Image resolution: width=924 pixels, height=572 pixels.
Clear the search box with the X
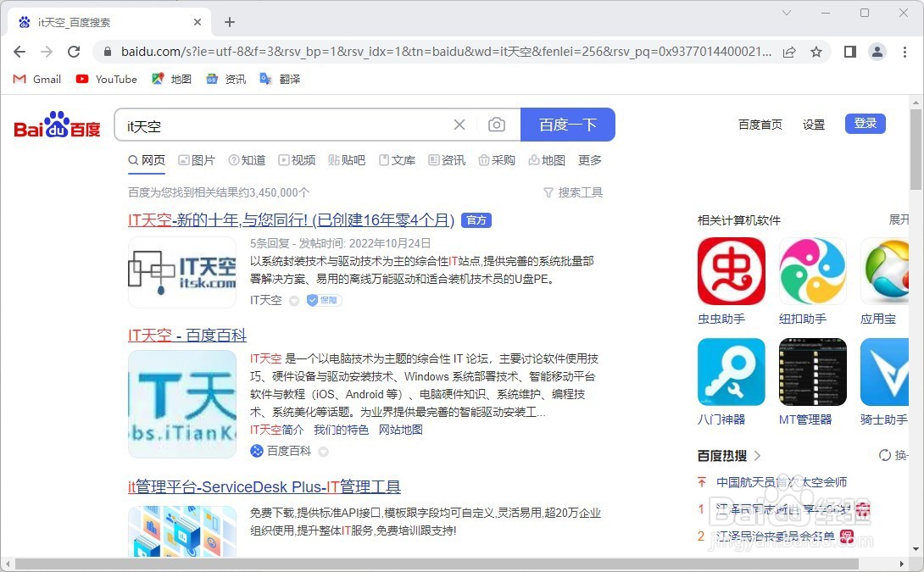click(x=459, y=125)
